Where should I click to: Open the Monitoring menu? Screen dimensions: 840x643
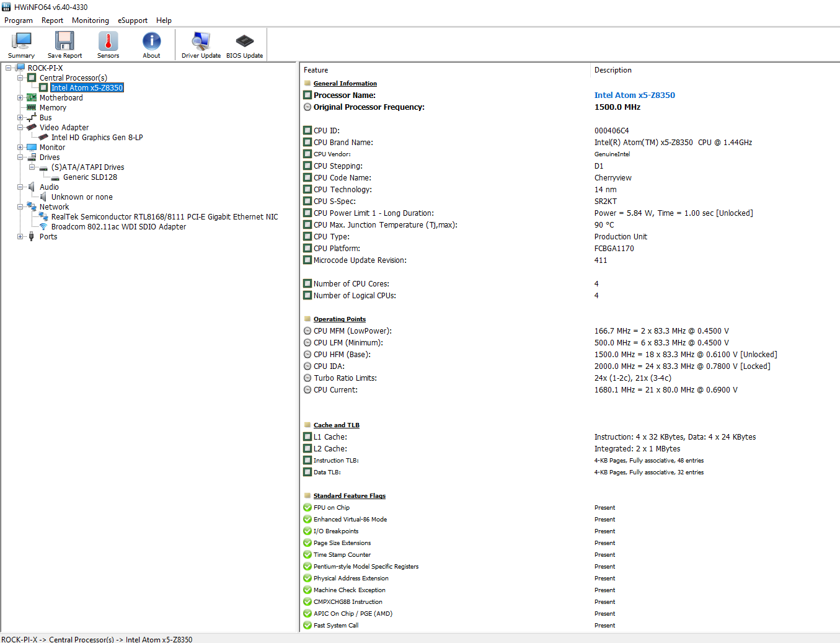point(91,20)
